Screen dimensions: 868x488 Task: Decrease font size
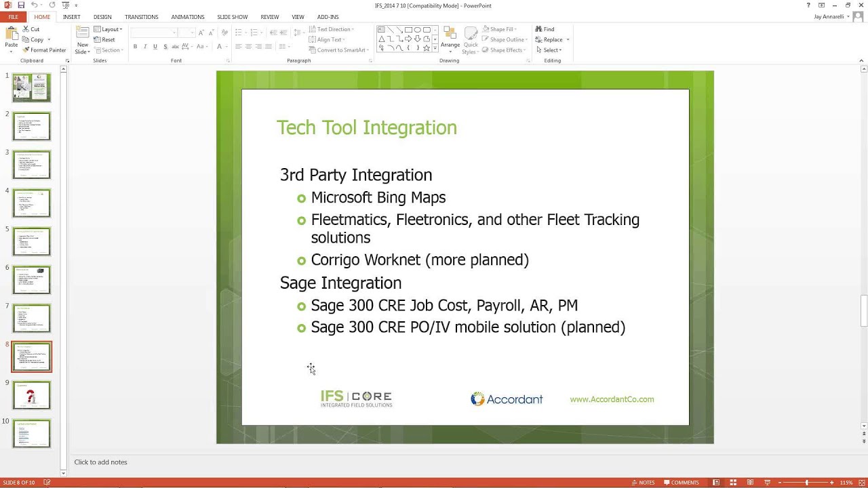point(211,33)
